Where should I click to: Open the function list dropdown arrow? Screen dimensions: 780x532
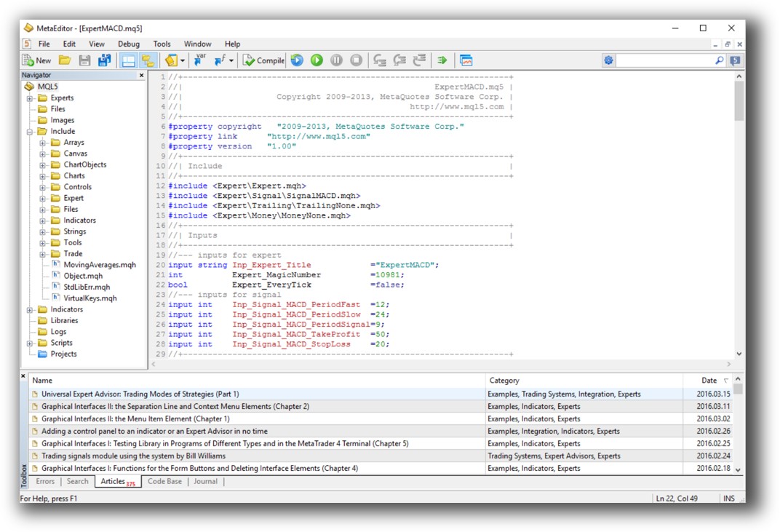point(231,61)
